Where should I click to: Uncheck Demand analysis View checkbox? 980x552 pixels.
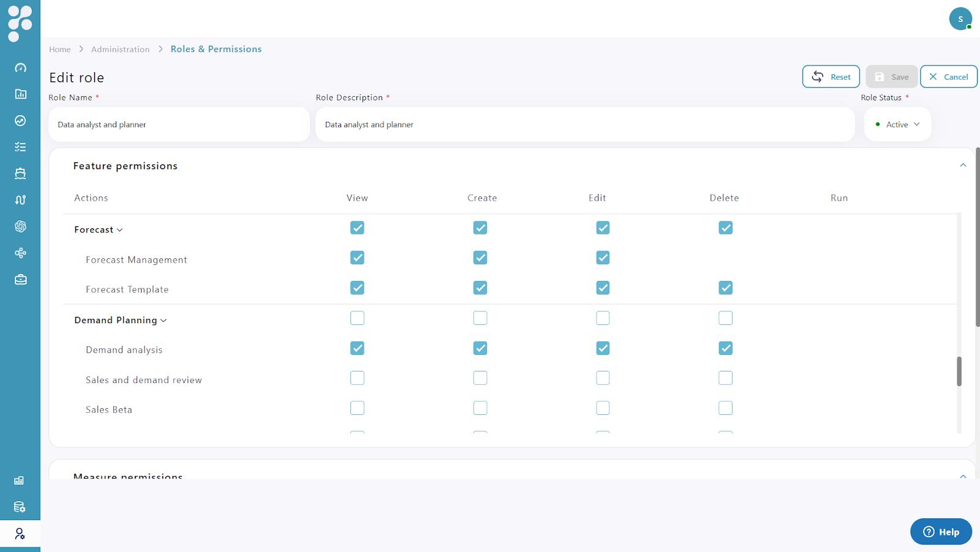[357, 348]
